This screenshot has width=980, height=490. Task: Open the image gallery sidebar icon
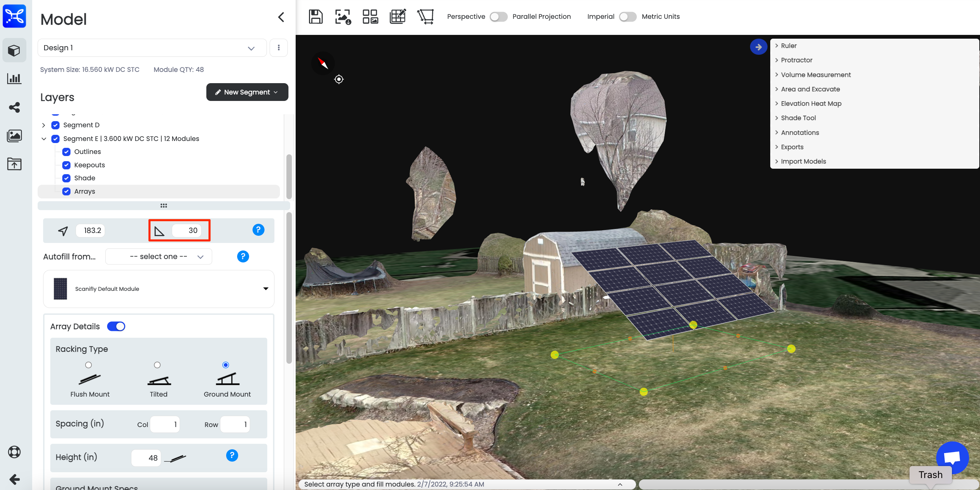coord(14,136)
